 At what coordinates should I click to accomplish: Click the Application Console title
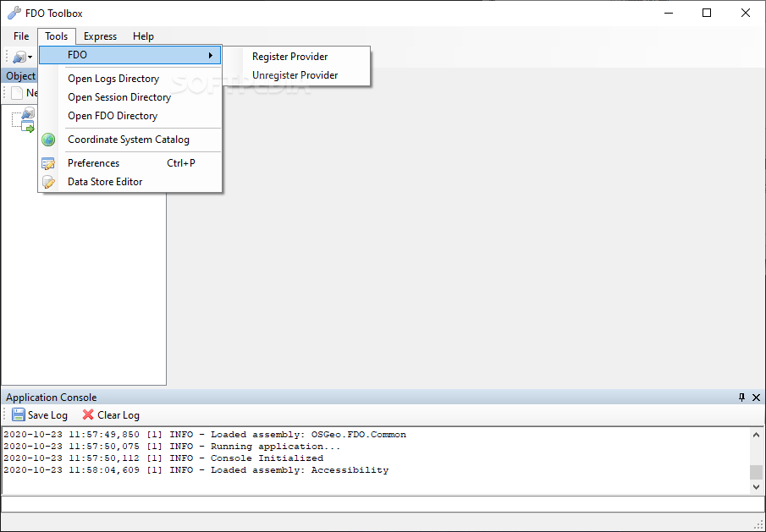(x=52, y=398)
